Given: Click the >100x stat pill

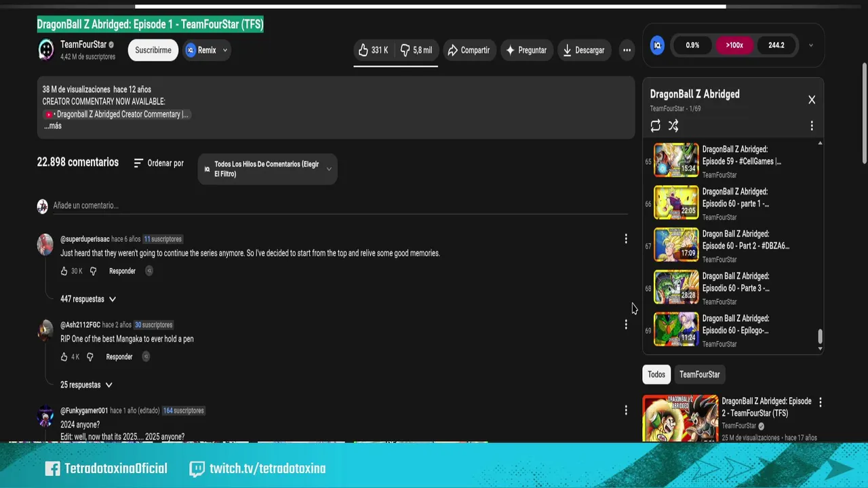Looking at the screenshot, I should pos(734,45).
